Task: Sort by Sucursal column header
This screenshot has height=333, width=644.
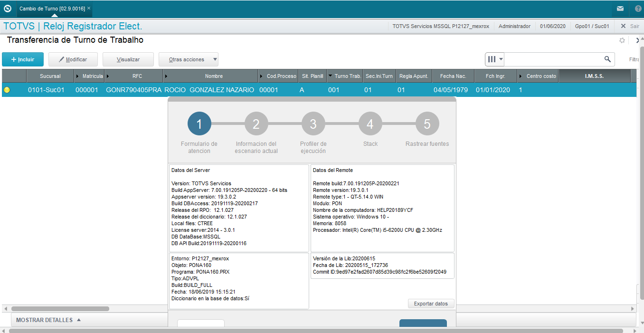Action: [x=50, y=76]
